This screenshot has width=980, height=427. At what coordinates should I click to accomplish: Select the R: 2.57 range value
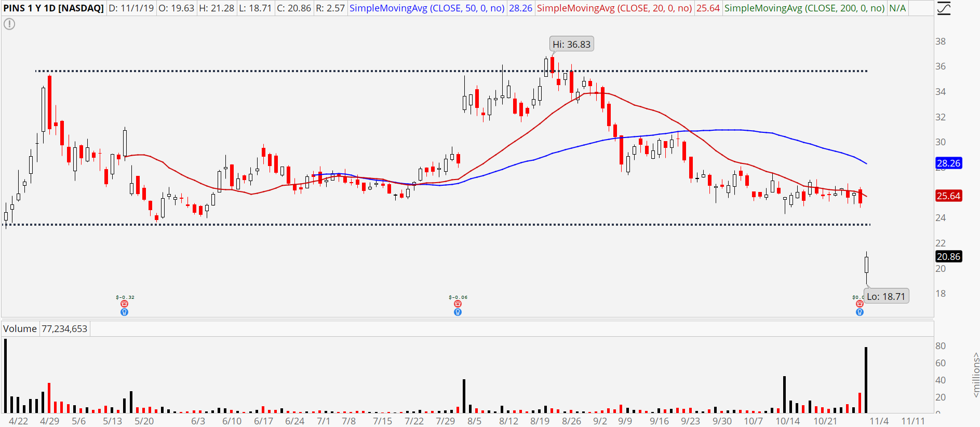coord(330,8)
